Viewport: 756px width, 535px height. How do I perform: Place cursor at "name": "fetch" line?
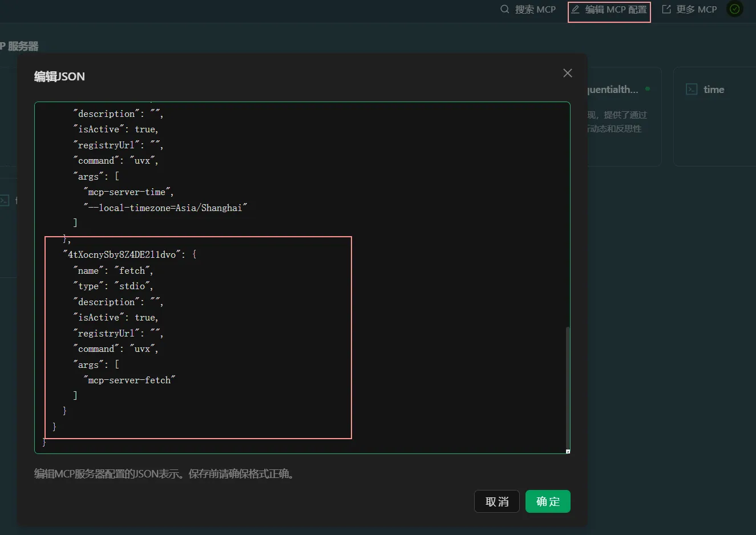[113, 270]
